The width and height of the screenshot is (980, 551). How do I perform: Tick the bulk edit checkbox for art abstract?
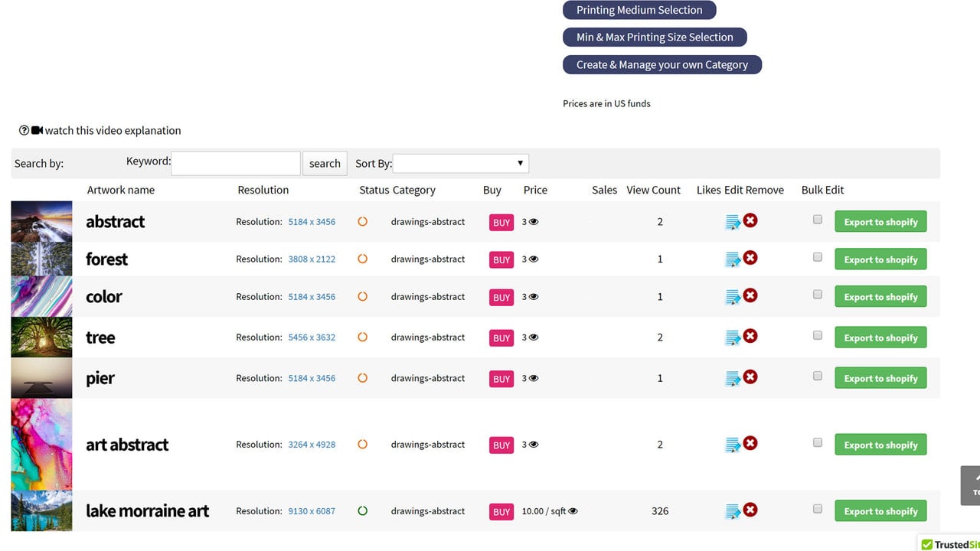click(x=818, y=442)
